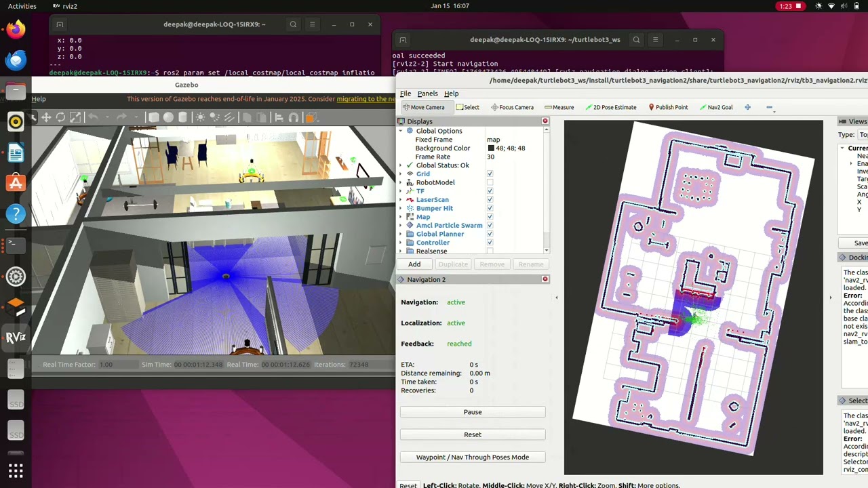Viewport: 868px width, 488px height.
Task: Open the RViz Help menu
Action: pos(451,94)
